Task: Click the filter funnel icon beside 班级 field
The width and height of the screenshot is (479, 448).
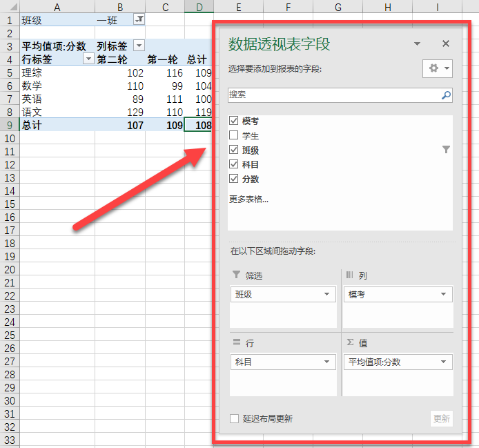Action: tap(446, 149)
